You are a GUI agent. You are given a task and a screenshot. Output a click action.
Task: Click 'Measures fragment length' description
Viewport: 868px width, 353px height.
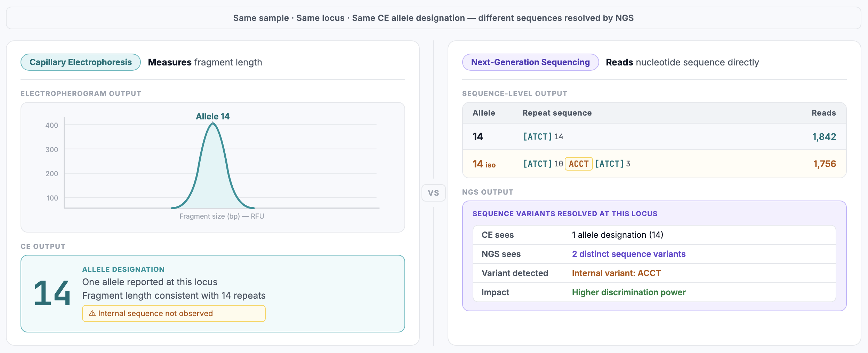(x=205, y=62)
